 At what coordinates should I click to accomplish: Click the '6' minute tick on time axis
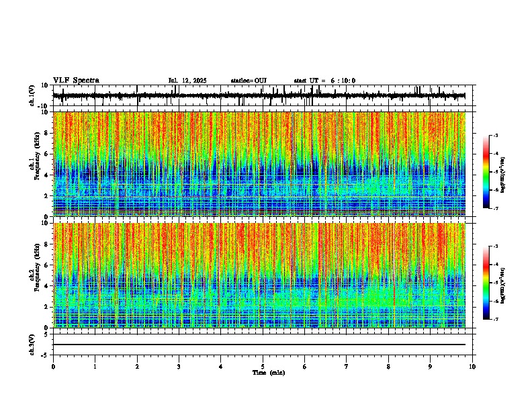click(x=305, y=367)
